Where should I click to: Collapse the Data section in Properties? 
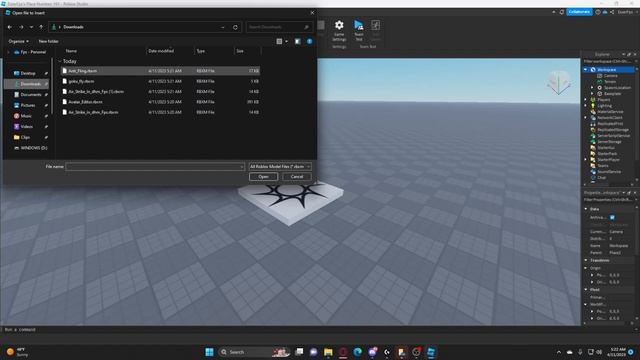pyautogui.click(x=586, y=209)
